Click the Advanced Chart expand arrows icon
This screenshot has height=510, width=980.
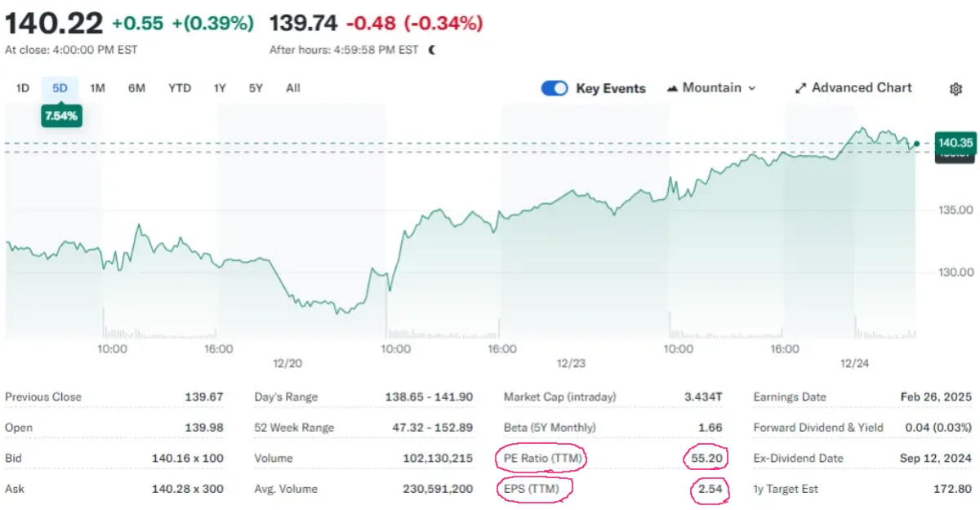800,88
